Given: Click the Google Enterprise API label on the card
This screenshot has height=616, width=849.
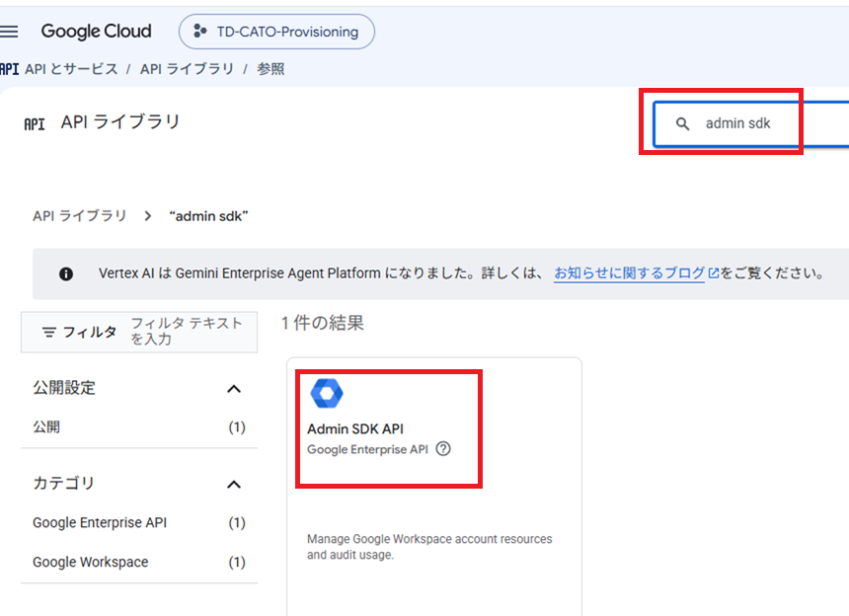Looking at the screenshot, I should (x=367, y=449).
